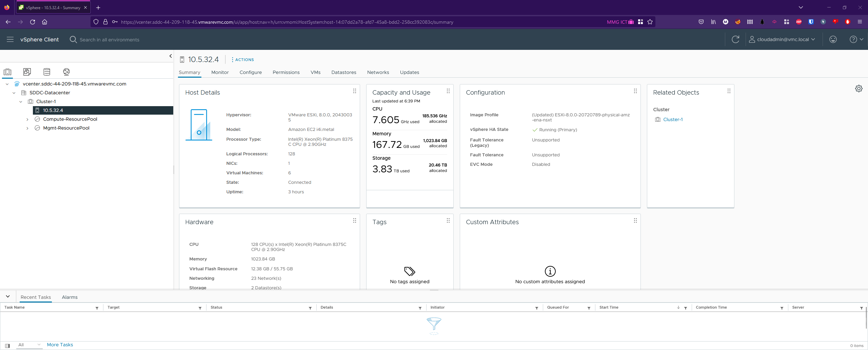The height and width of the screenshot is (350, 868).
Task: Open summary page settings gear
Action: tap(859, 89)
